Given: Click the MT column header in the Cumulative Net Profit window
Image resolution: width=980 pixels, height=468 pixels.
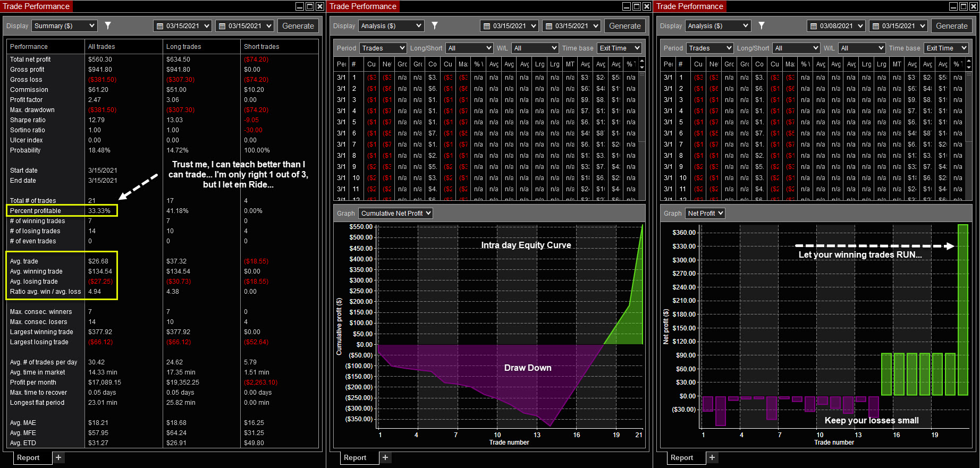Looking at the screenshot, I should coord(570,64).
